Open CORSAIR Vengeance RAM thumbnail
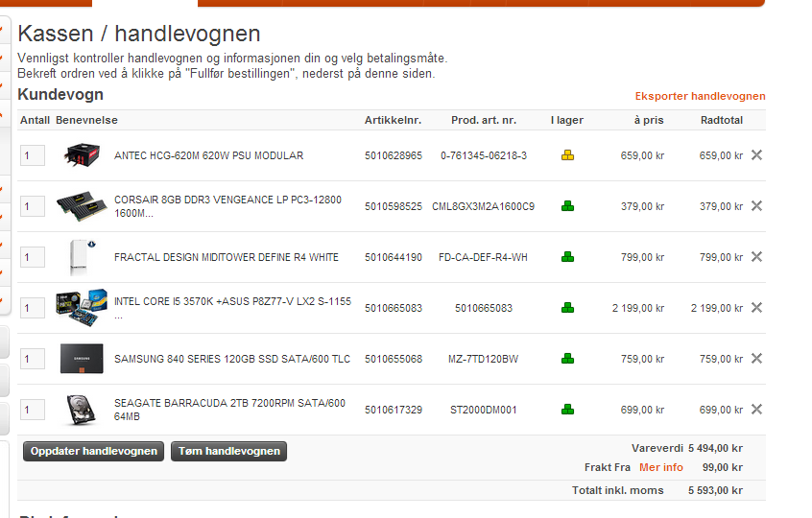 pos(82,206)
